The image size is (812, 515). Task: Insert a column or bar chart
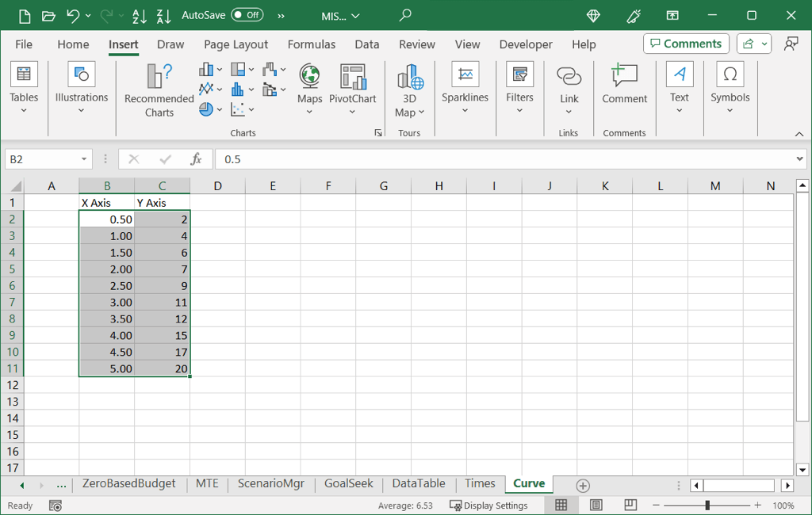tap(206, 70)
